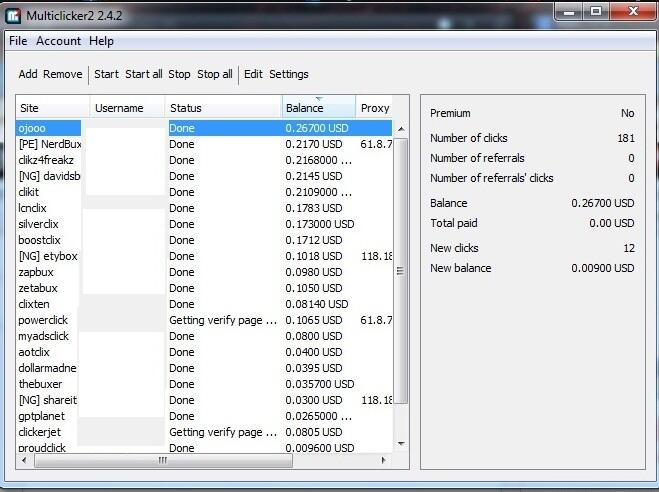The width and height of the screenshot is (659, 492).
Task: Click Stop all in the toolbar
Action: [215, 74]
